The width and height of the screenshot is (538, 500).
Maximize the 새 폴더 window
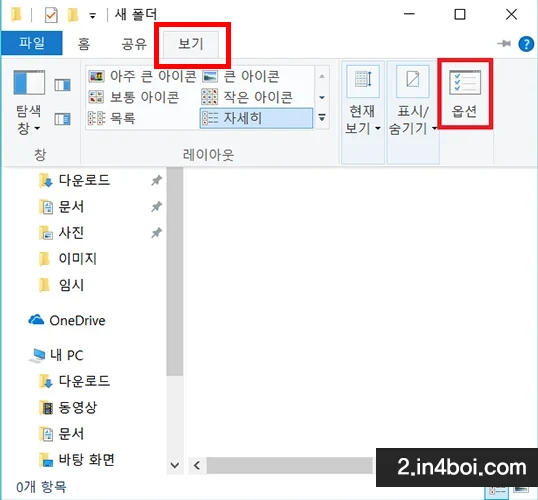(x=460, y=14)
